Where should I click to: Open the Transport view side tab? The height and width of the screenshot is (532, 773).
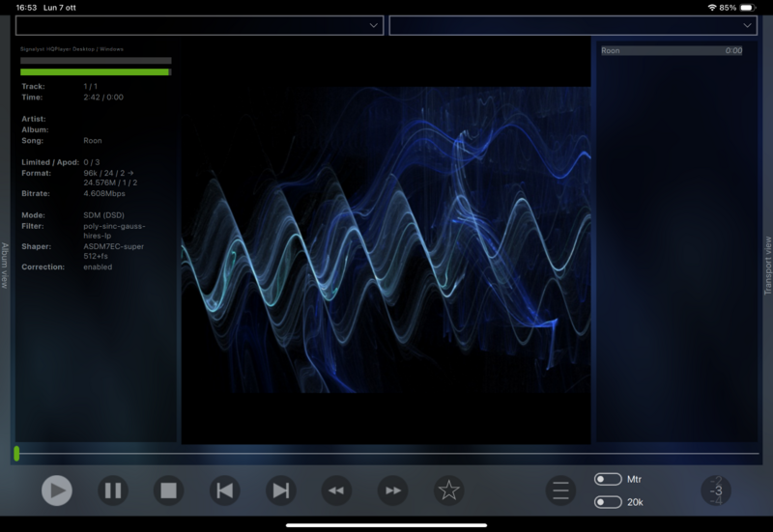pyautogui.click(x=767, y=266)
